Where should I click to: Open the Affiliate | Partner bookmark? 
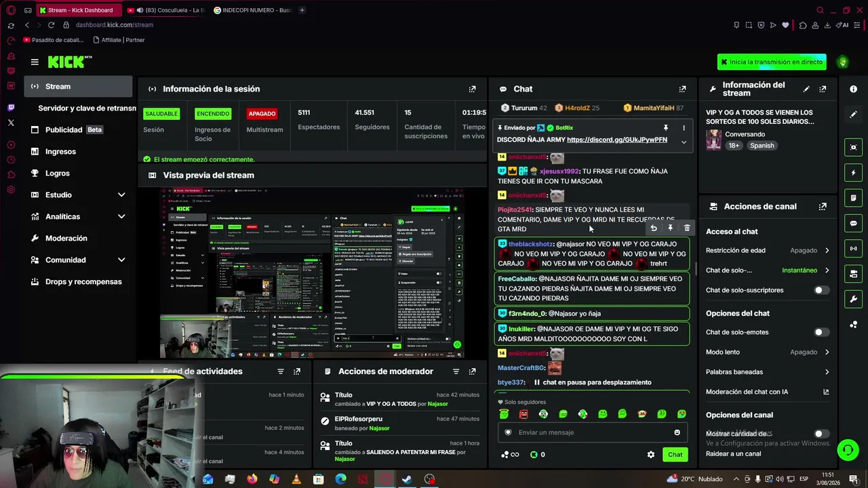coord(119,40)
